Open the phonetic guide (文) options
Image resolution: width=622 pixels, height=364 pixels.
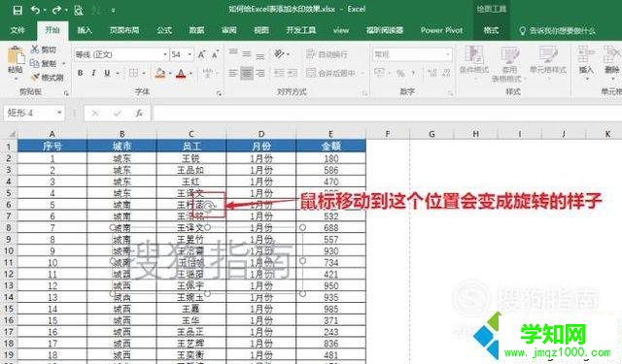[x=208, y=73]
